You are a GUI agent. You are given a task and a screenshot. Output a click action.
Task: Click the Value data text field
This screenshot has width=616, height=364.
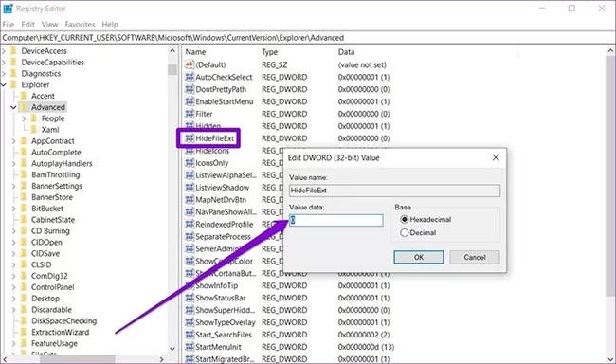coord(336,220)
